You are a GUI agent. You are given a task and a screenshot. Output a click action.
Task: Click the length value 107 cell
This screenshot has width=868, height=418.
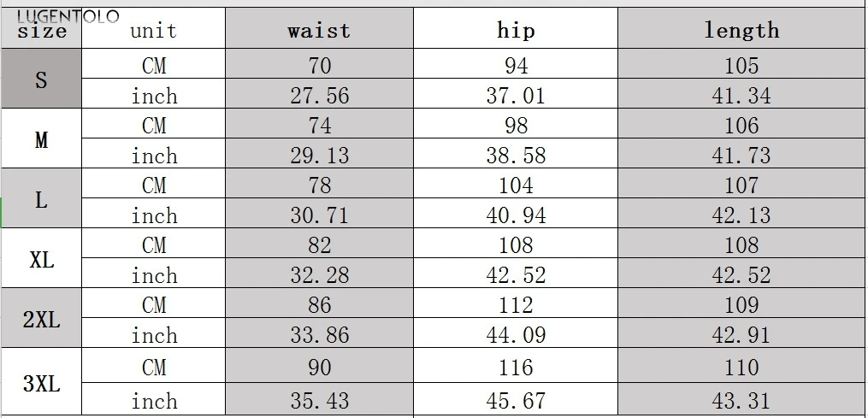741,185
